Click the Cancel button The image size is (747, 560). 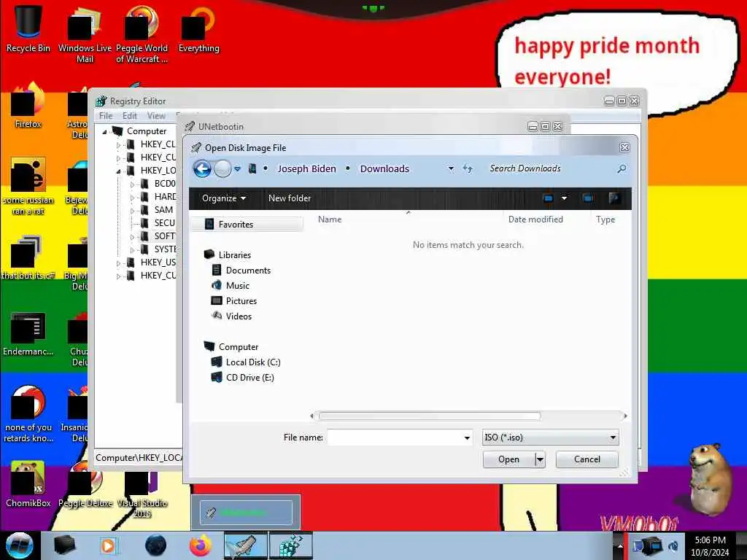(x=587, y=459)
